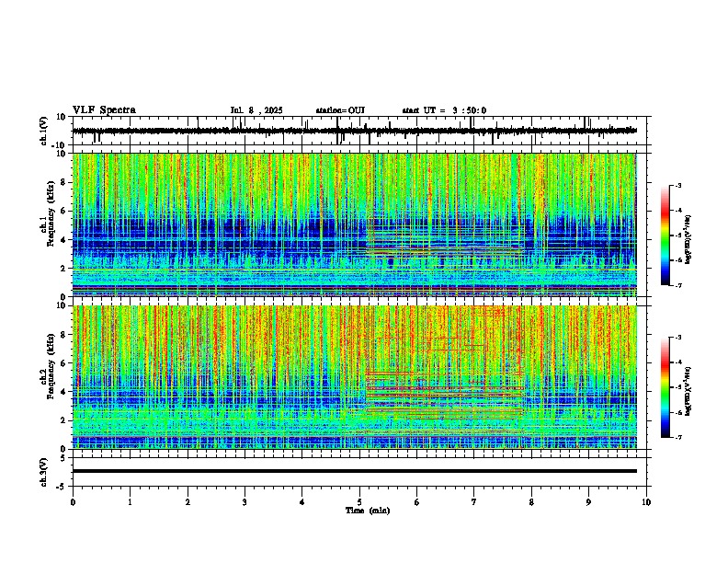This screenshot has width=728, height=563.
Task: Click time axis tick label 8
Action: [x=531, y=502]
